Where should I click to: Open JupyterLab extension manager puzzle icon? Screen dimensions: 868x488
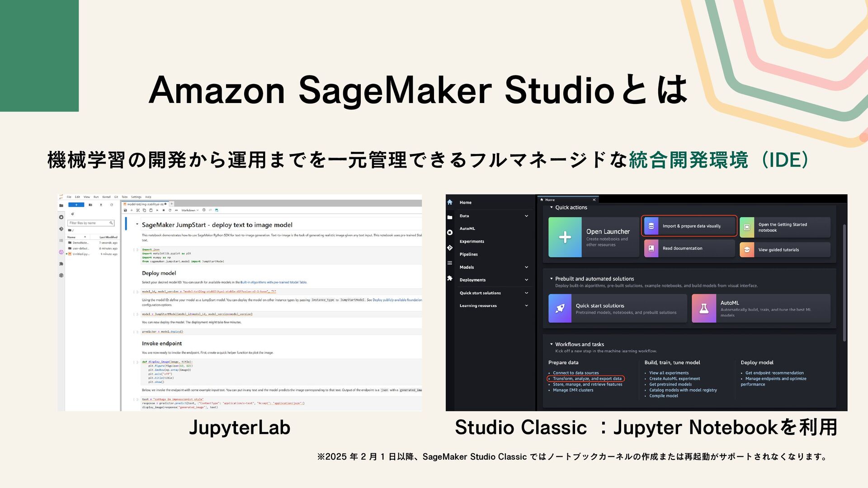(x=61, y=264)
